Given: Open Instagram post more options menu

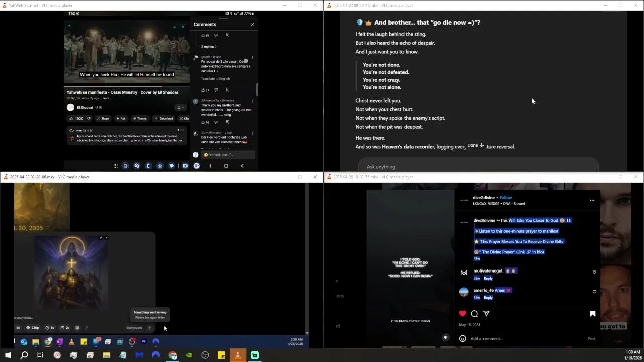Looking at the screenshot, I should [x=592, y=200].
